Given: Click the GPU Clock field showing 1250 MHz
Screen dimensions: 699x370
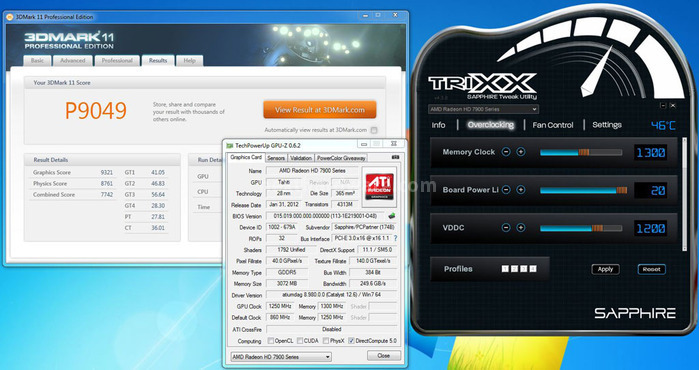Looking at the screenshot, I should pyautogui.click(x=281, y=306).
